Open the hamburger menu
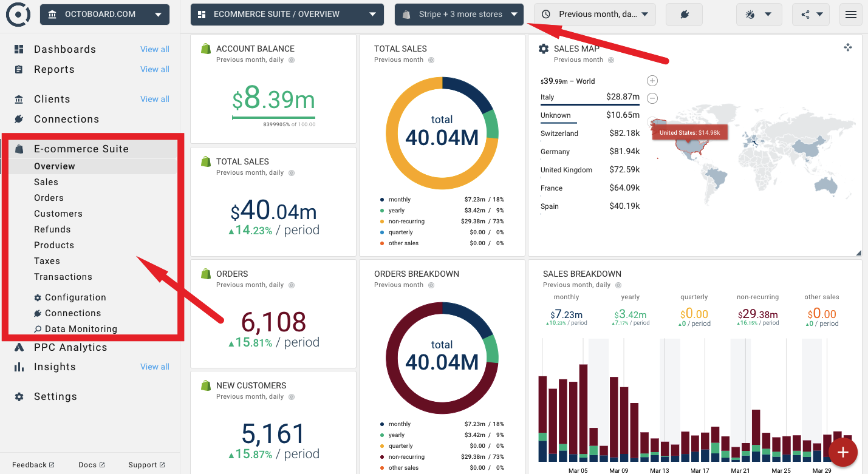The width and height of the screenshot is (868, 474). click(x=850, y=15)
